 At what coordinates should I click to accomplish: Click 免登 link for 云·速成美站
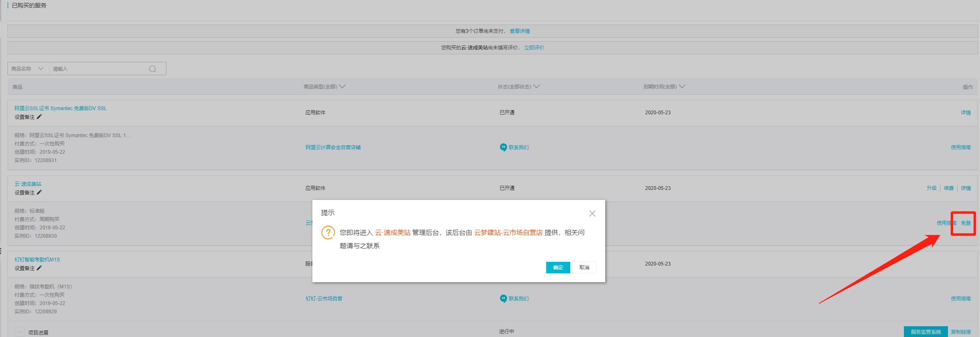[x=966, y=223]
